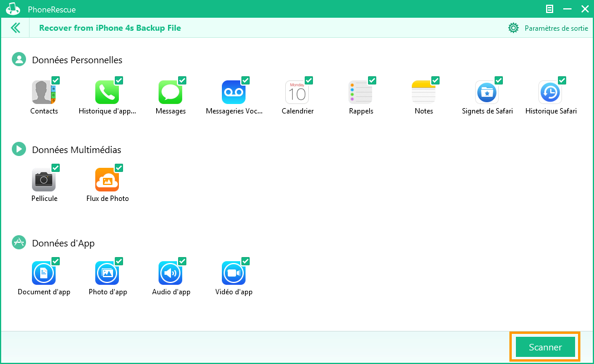Close the PhoneRescue window

coord(585,9)
